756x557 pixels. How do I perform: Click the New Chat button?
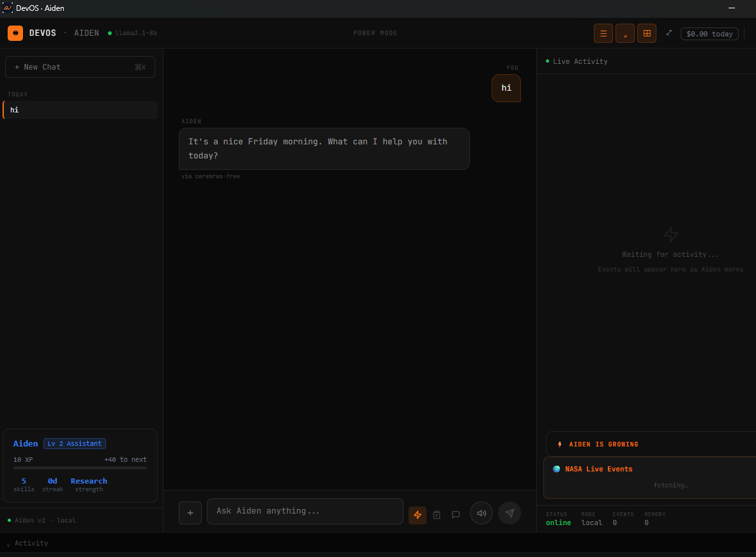(x=79, y=66)
